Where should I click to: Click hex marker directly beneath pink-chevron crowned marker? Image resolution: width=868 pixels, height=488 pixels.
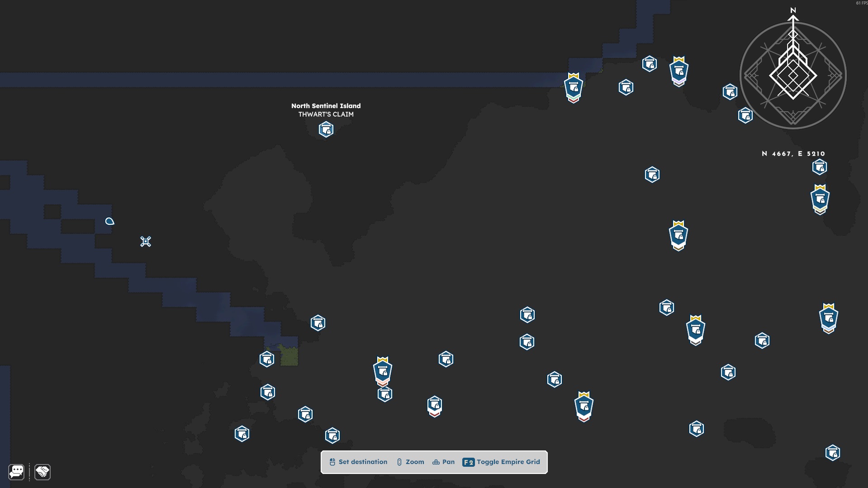pyautogui.click(x=385, y=394)
